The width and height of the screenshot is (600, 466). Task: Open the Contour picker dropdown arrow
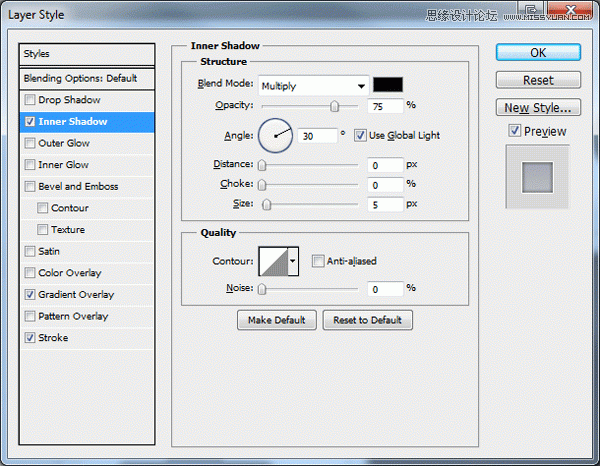point(293,261)
